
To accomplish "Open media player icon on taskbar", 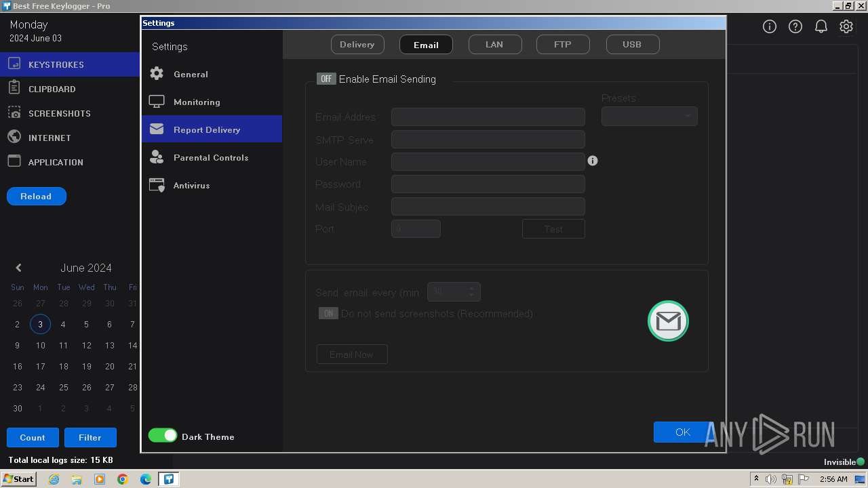I will (100, 479).
